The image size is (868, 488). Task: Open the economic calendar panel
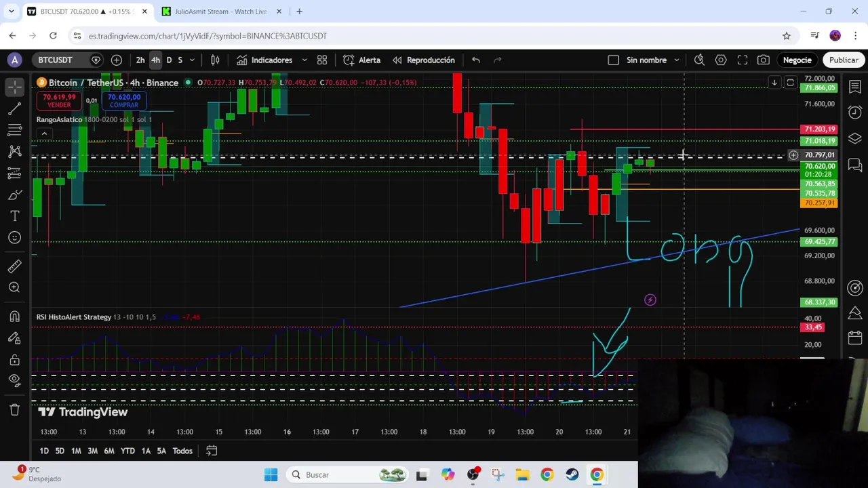click(855, 338)
